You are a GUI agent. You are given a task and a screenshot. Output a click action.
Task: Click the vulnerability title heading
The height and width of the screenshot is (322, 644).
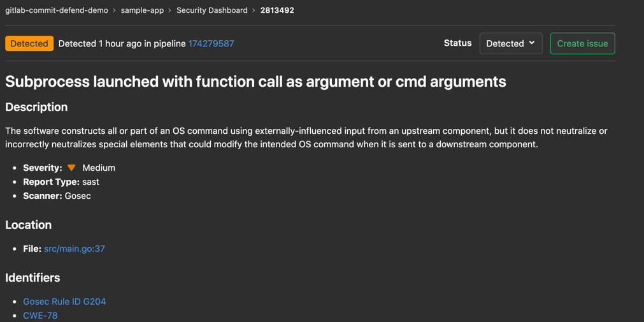coord(255,82)
